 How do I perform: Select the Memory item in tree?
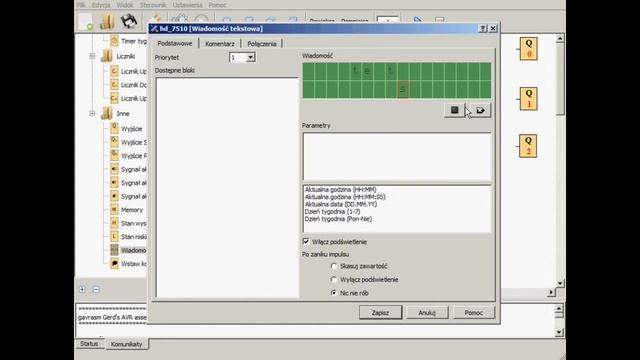click(x=132, y=210)
